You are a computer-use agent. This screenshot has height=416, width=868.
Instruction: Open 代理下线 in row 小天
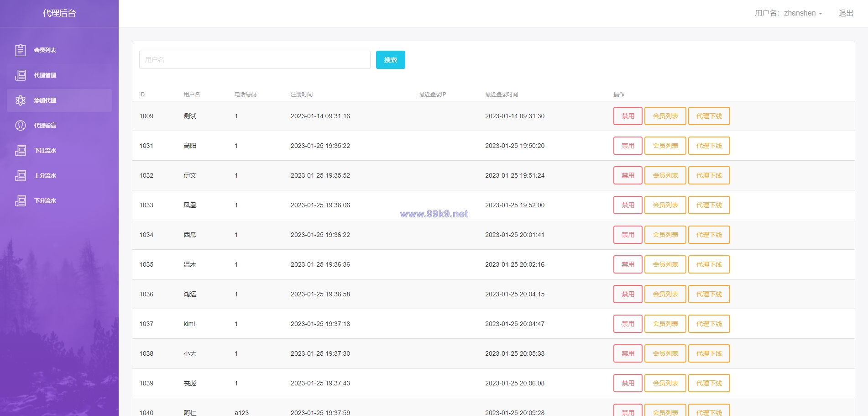point(709,353)
